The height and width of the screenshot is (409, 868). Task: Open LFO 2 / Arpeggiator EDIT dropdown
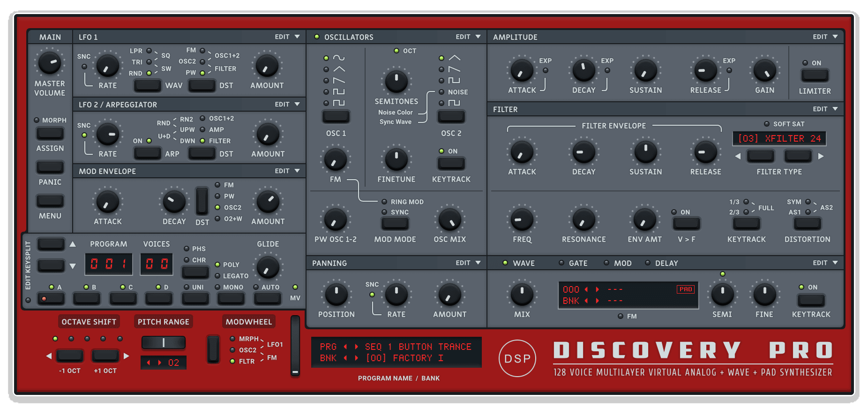point(287,104)
